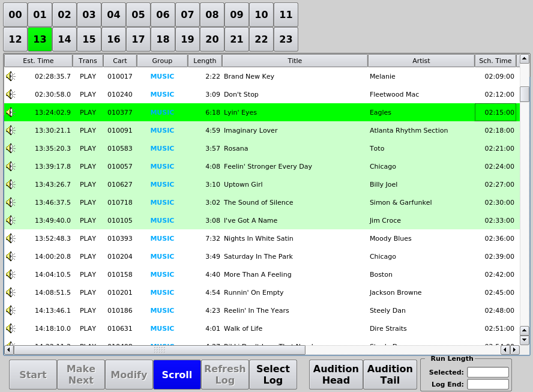533x392 pixels.
Task: Jump to hour 14 in the log
Action: [x=64, y=39]
